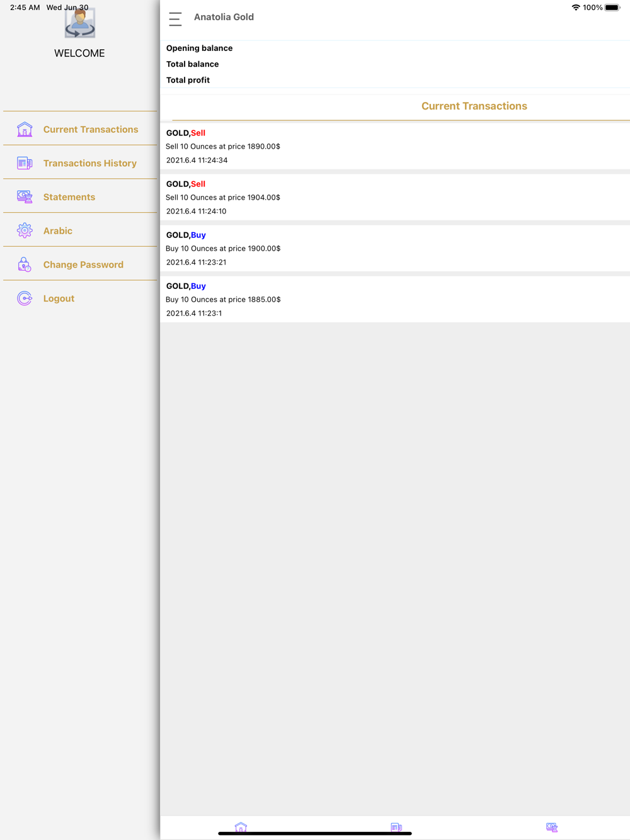Tap the battery status icon

click(612, 8)
